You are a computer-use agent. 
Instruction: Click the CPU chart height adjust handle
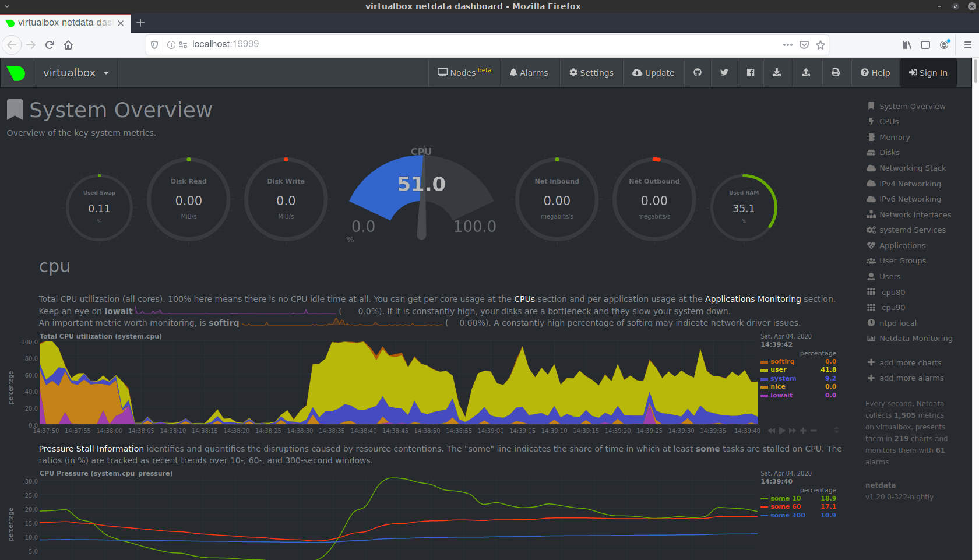pyautogui.click(x=837, y=430)
